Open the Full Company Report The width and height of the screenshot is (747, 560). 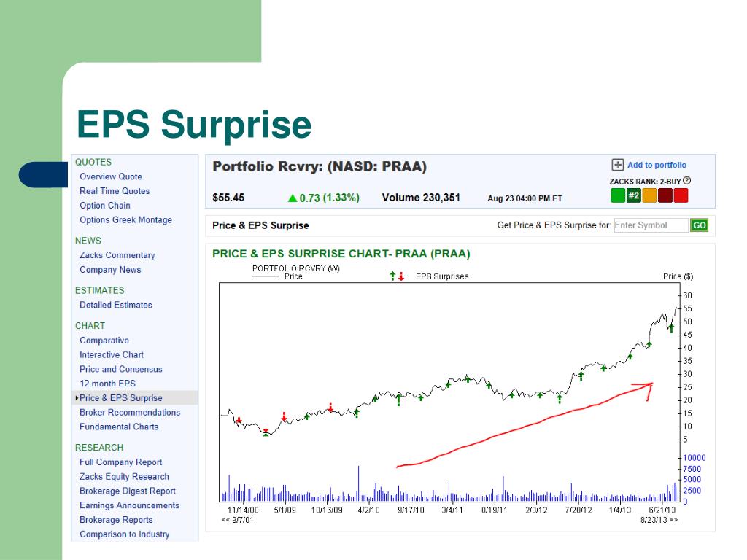tap(120, 462)
